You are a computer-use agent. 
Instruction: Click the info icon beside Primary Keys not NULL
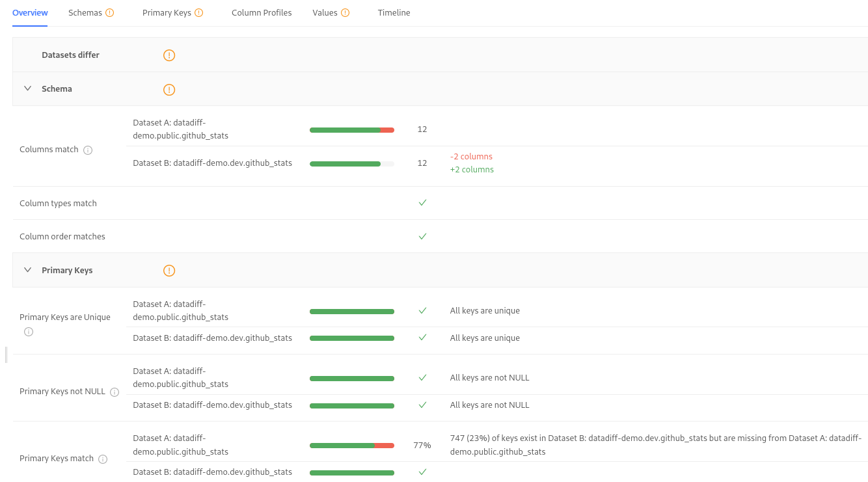point(115,392)
